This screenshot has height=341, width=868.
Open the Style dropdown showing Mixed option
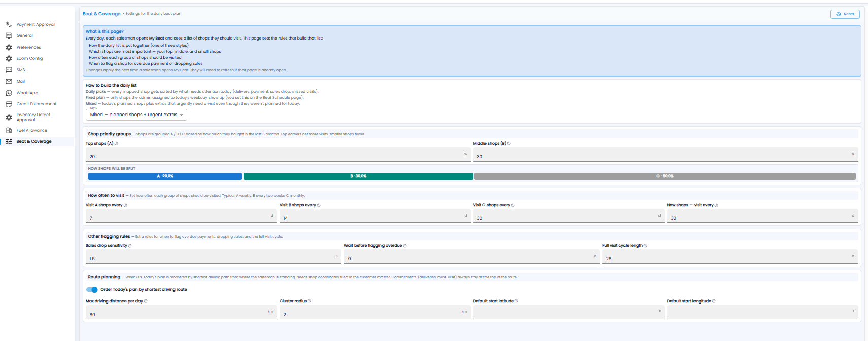pyautogui.click(x=136, y=115)
